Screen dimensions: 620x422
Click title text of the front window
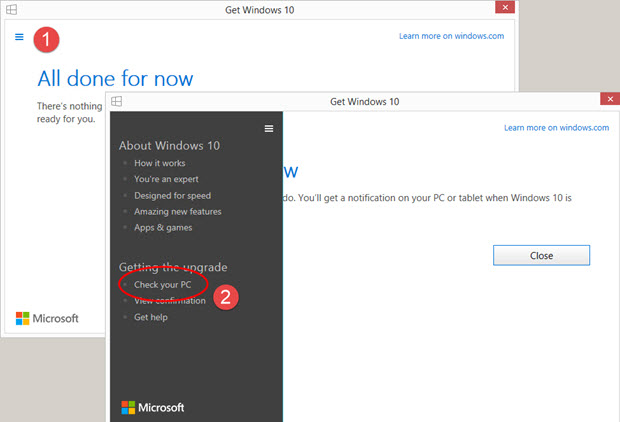[365, 102]
